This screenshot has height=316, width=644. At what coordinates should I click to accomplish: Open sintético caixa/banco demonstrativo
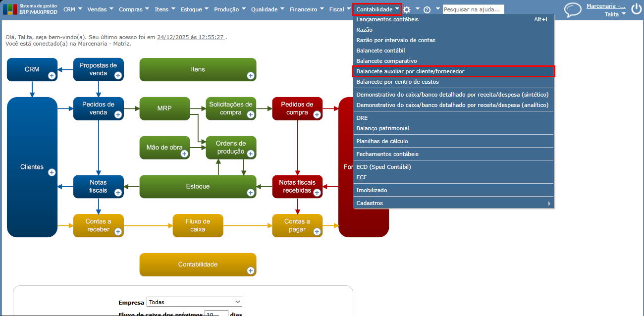pyautogui.click(x=453, y=95)
